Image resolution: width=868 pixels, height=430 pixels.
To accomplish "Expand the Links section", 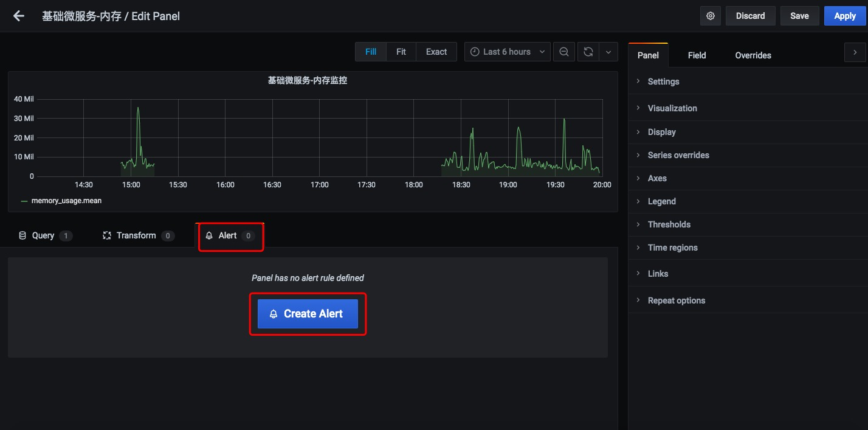I will pyautogui.click(x=748, y=274).
